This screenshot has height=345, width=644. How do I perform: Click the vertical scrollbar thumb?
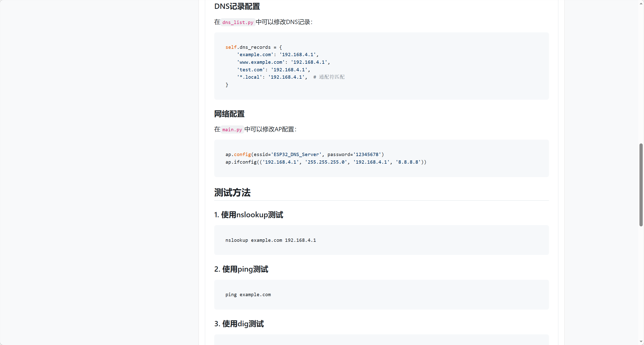tap(641, 185)
